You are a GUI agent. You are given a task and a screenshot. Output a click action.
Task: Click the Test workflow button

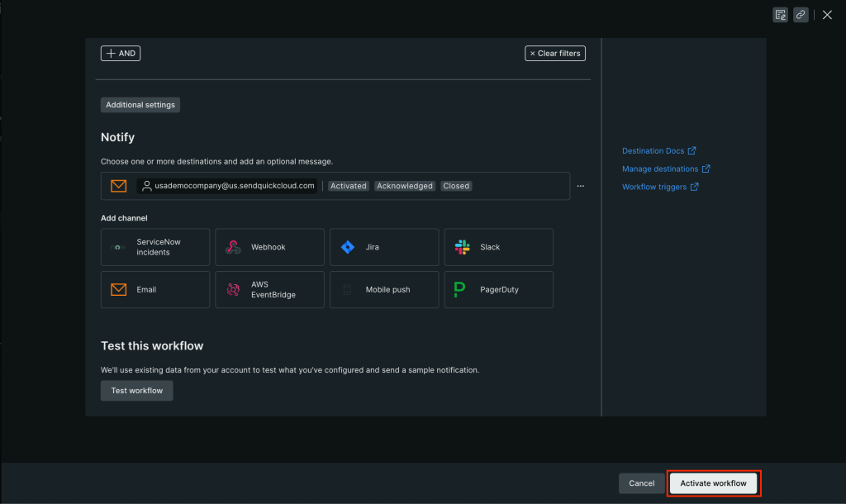136,390
